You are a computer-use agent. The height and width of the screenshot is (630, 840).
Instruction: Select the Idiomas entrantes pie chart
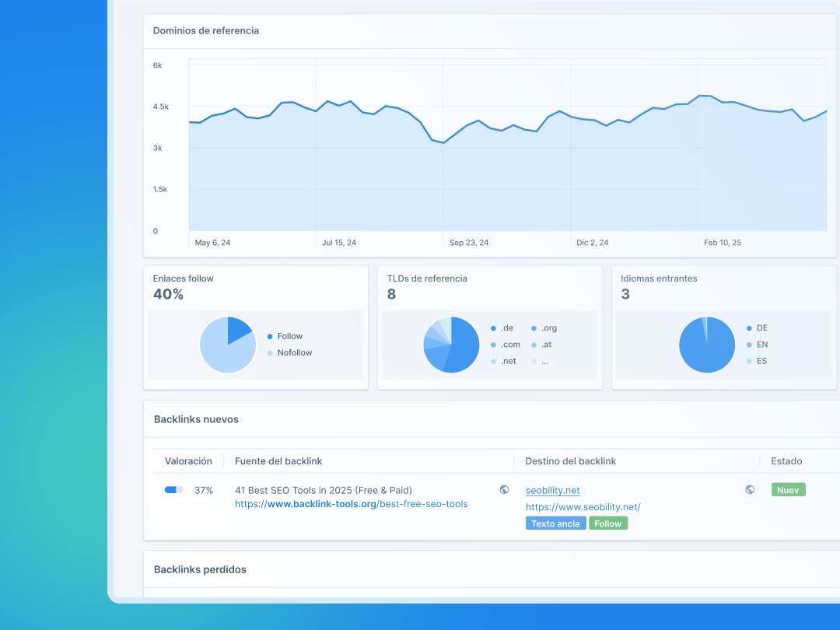click(708, 345)
